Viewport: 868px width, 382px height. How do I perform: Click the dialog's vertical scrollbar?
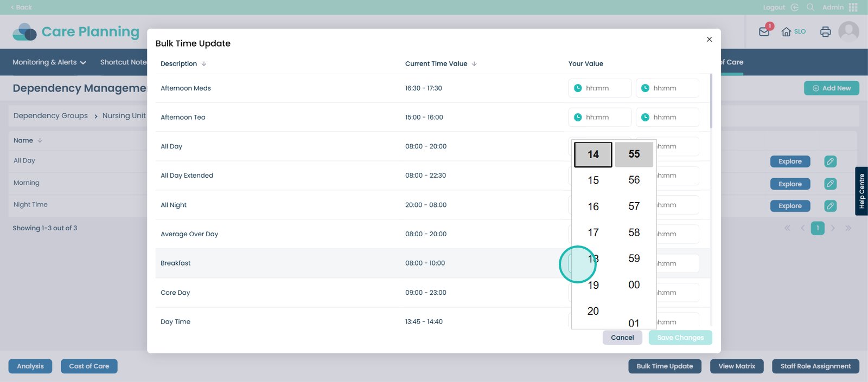pyautogui.click(x=711, y=101)
